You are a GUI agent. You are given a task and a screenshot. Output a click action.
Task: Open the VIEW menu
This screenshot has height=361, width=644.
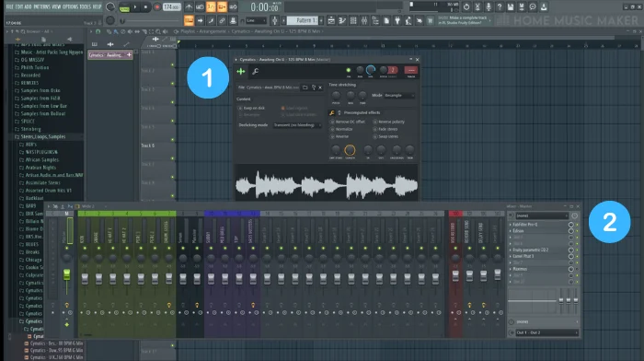(57, 6)
